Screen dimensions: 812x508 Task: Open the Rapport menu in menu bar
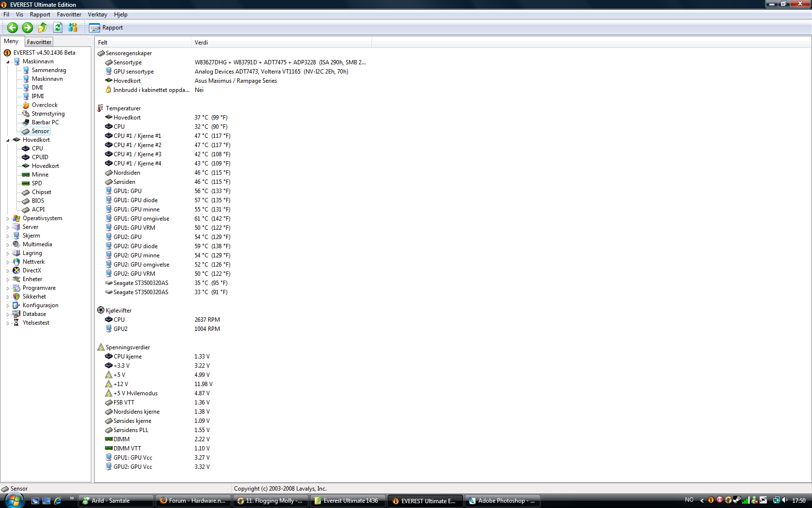coord(40,15)
